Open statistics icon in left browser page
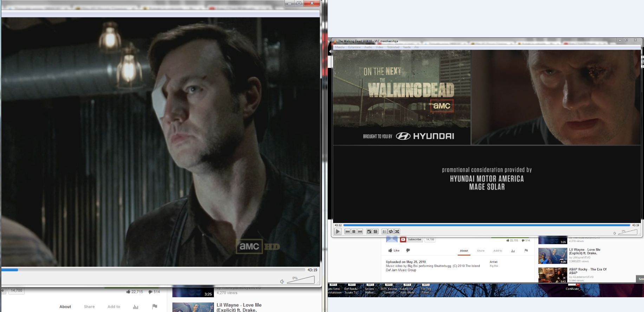This screenshot has height=312, width=644. point(136,307)
